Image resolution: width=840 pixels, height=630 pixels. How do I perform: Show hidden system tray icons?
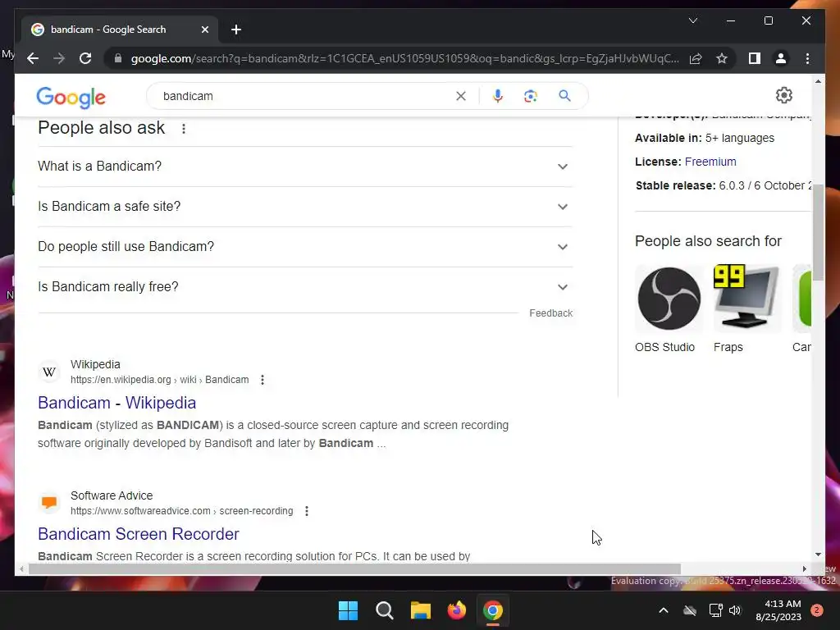click(663, 610)
